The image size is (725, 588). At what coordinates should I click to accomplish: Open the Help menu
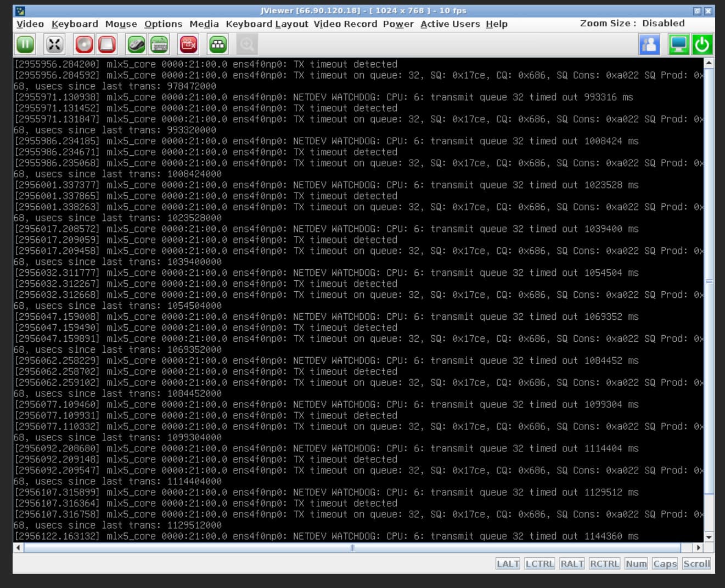[497, 24]
